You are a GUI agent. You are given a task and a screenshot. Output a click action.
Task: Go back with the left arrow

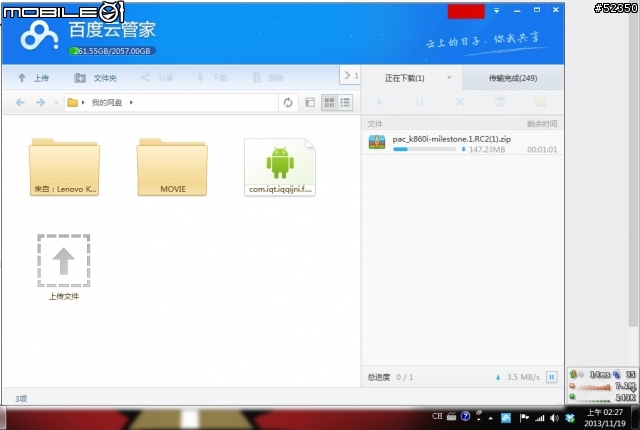[x=20, y=102]
